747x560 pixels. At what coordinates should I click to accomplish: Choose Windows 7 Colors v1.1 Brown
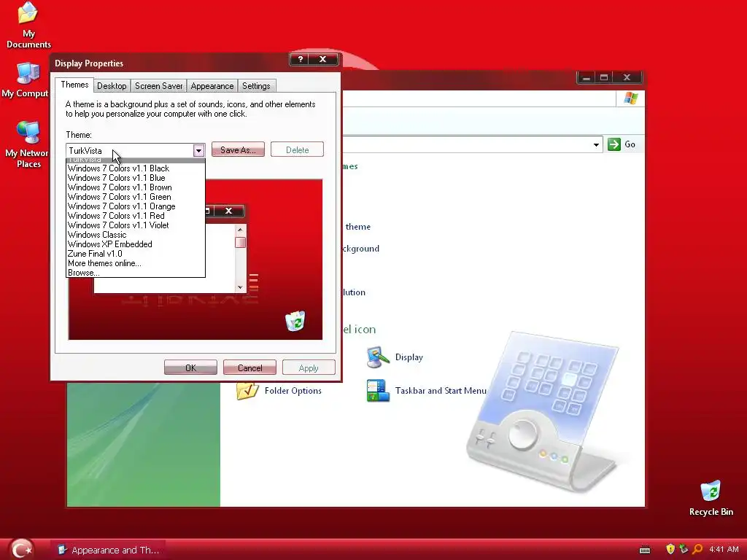point(135,187)
